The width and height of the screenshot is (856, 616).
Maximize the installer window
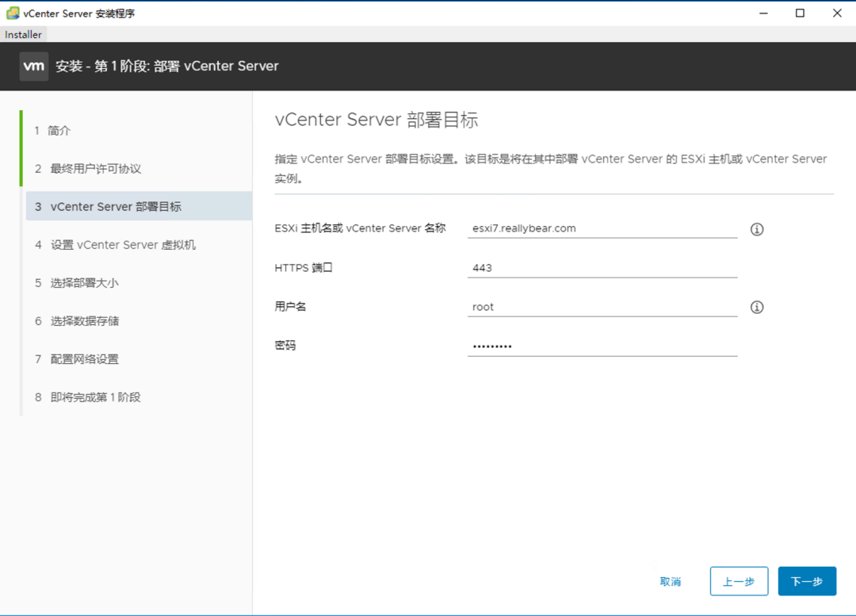click(800, 13)
